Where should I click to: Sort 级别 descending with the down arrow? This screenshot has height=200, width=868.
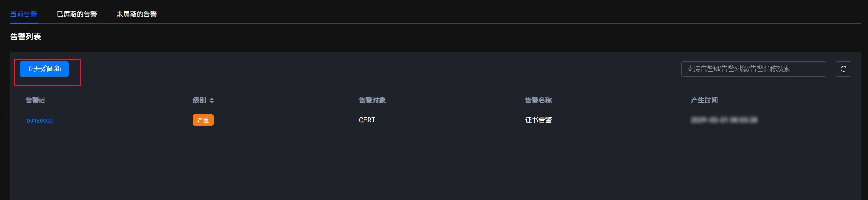click(x=212, y=102)
